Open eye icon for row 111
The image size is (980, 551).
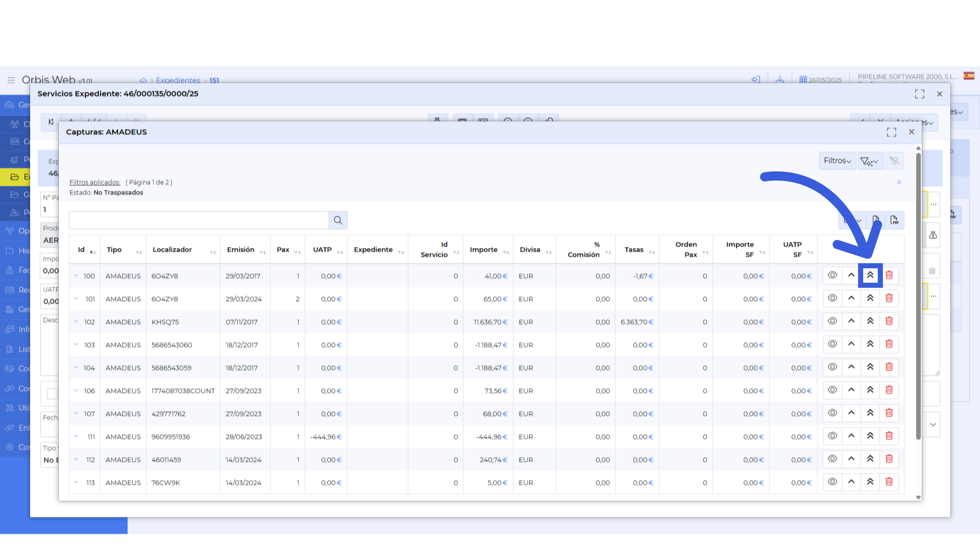[832, 436]
